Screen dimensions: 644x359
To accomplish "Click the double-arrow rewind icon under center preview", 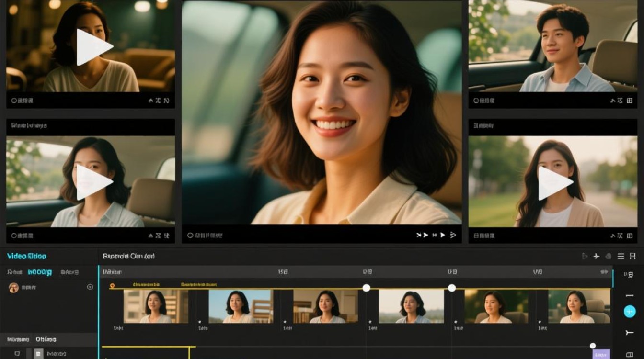I will [422, 235].
